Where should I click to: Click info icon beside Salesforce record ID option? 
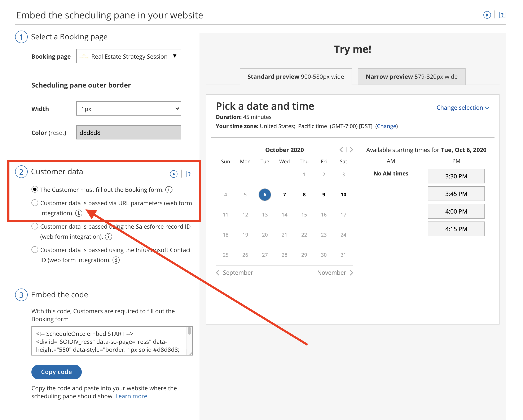[108, 237]
